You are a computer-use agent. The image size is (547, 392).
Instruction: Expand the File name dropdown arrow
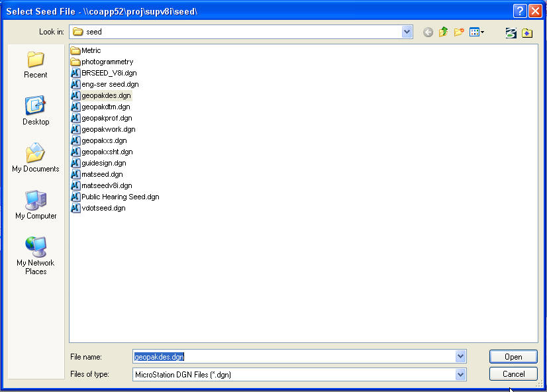point(461,357)
